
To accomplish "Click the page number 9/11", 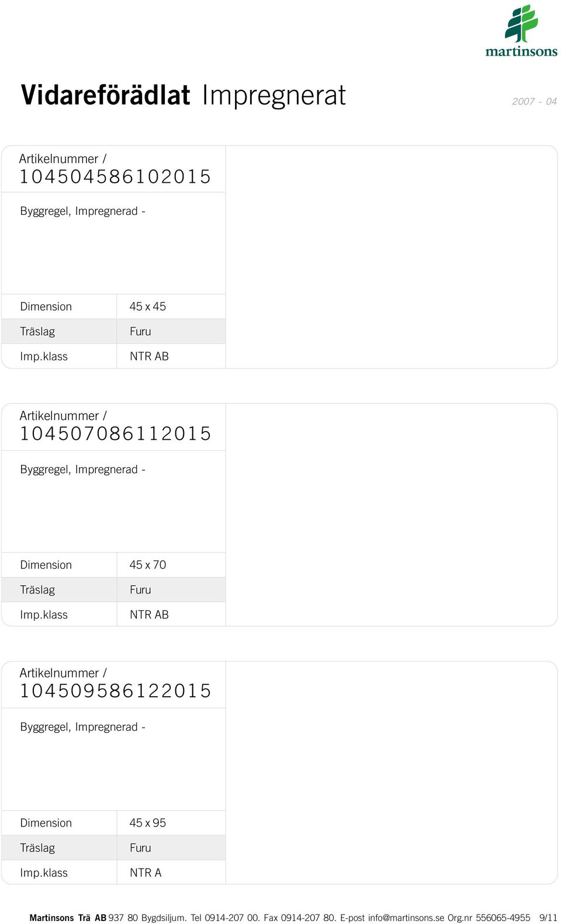I will coord(548,918).
